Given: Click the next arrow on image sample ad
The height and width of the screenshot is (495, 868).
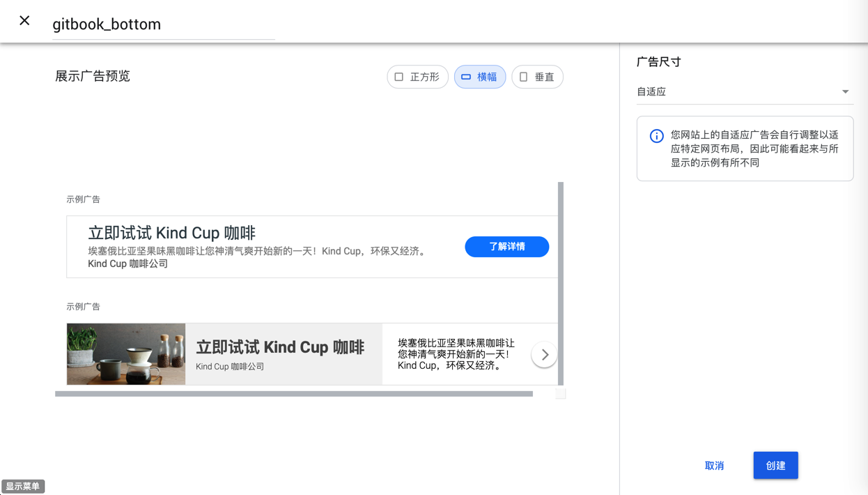Looking at the screenshot, I should [544, 355].
